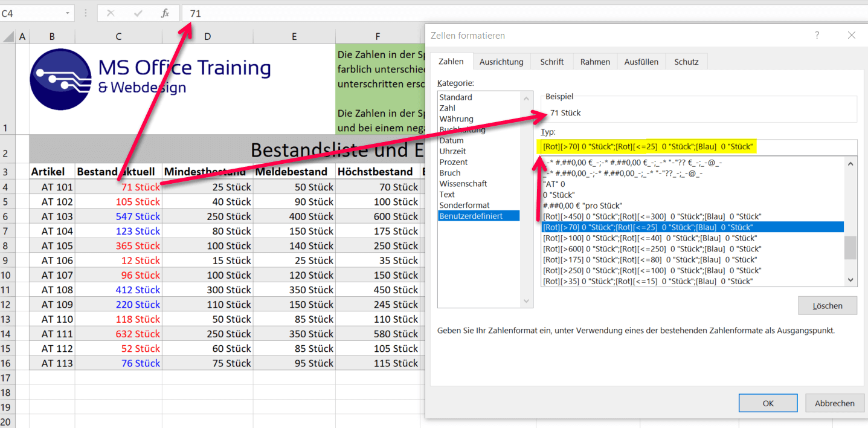This screenshot has width=868, height=428.
Task: Click the Bestand aktuell header cell
Action: pos(118,172)
